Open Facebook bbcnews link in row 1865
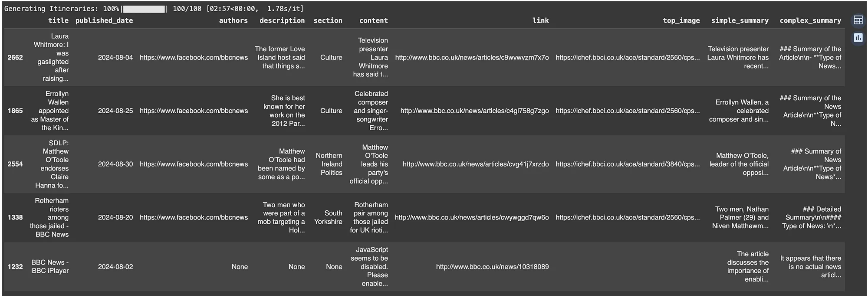 [x=194, y=111]
